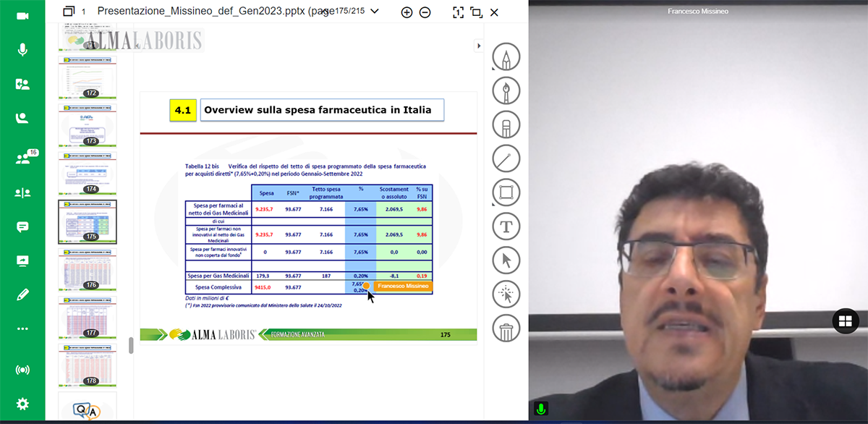This screenshot has width=868, height=424.
Task: Mute the microphone in the green sidebar
Action: coord(22,49)
